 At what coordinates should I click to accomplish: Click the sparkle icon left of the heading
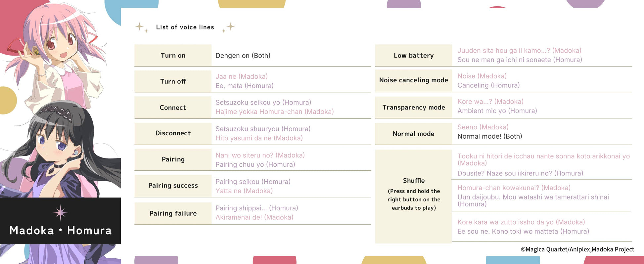tap(141, 27)
